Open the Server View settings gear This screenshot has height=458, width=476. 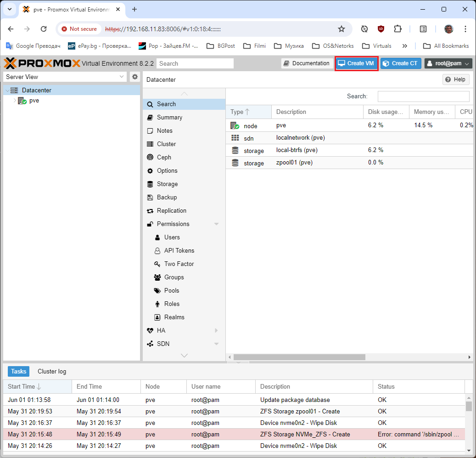pos(135,77)
